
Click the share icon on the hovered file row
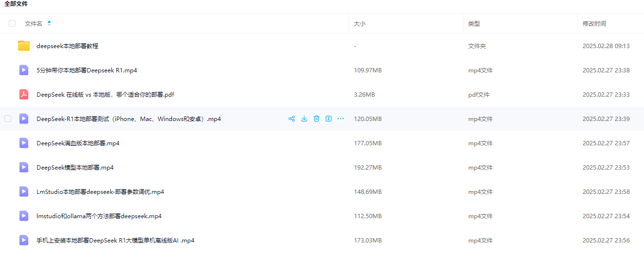click(x=292, y=119)
